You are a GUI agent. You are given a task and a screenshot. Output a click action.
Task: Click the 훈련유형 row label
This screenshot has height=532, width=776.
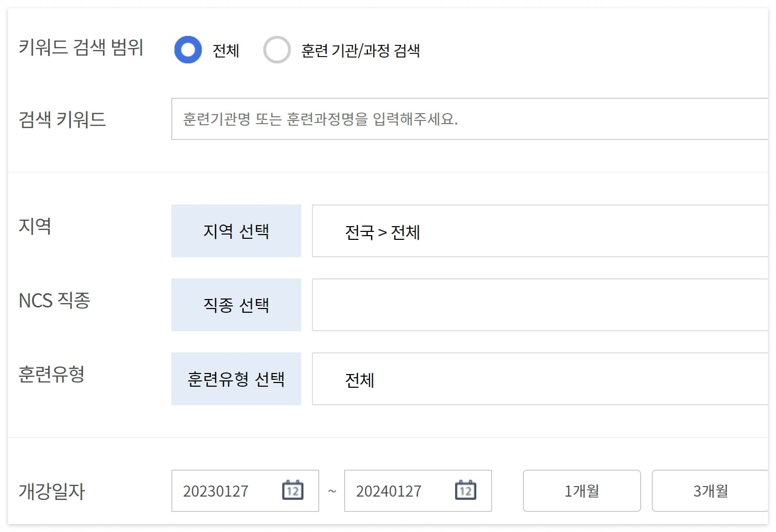click(51, 376)
